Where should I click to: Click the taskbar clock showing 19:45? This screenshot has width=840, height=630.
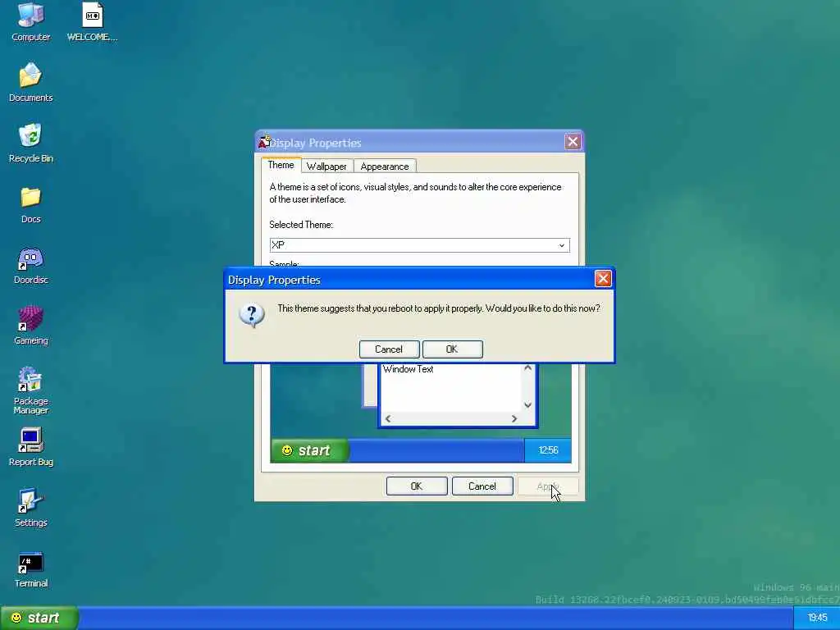816,619
